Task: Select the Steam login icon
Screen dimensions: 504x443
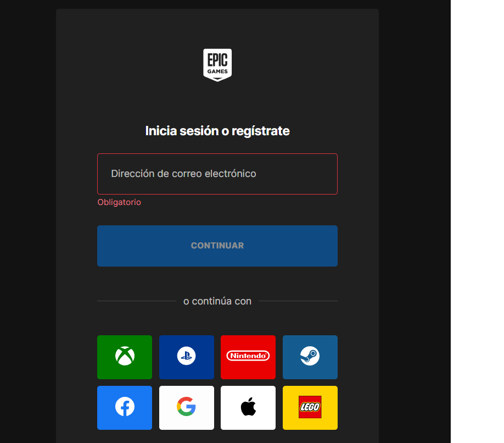Action: coord(310,357)
